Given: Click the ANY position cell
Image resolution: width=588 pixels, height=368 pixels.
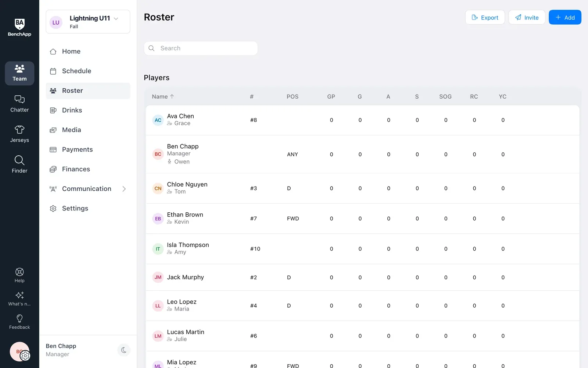Looking at the screenshot, I should (293, 154).
